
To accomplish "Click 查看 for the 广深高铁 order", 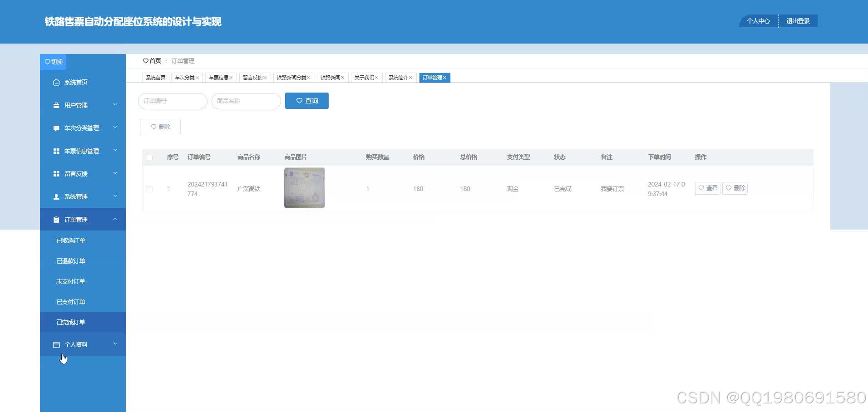I will 708,188.
